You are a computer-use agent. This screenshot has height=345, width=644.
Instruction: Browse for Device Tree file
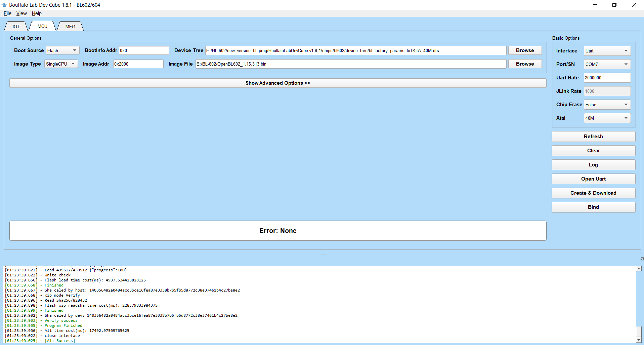click(x=525, y=50)
